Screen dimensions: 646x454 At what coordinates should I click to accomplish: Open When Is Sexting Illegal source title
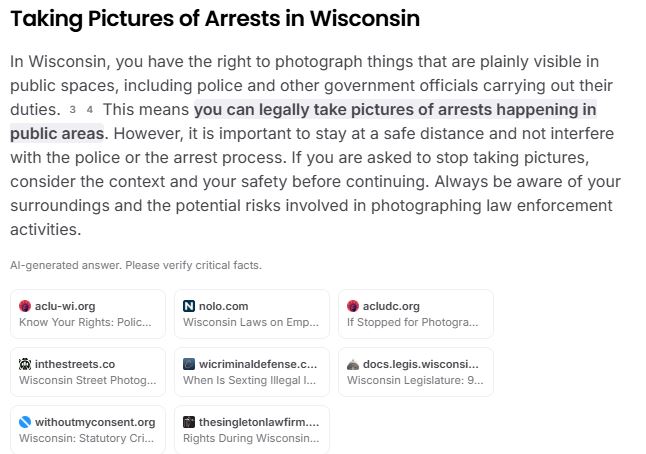click(x=249, y=381)
